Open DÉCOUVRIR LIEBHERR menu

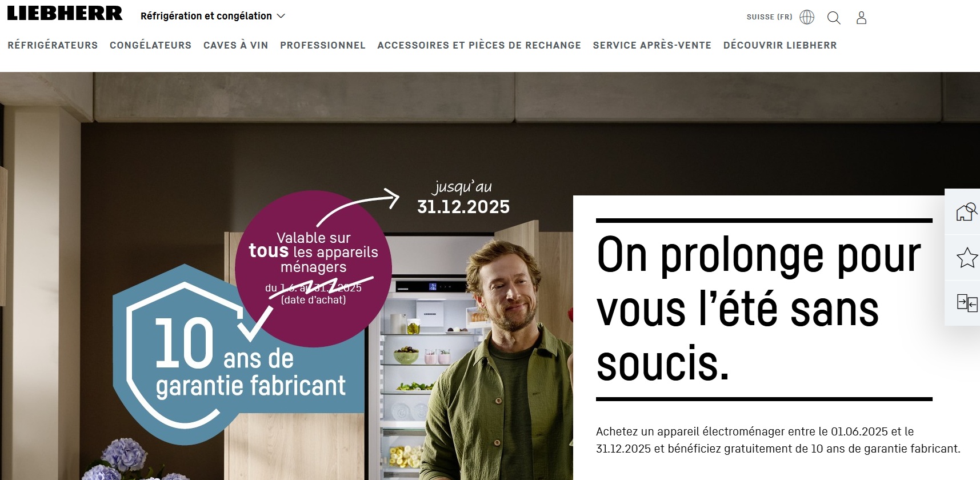pos(780,45)
